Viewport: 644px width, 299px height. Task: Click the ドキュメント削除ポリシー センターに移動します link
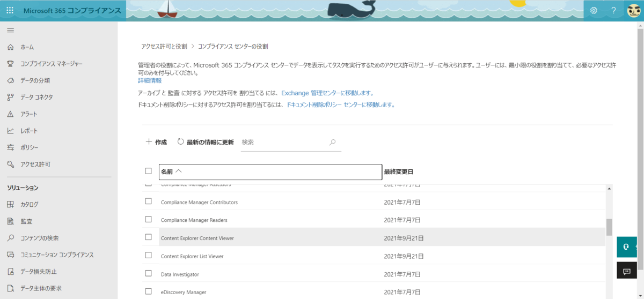341,105
